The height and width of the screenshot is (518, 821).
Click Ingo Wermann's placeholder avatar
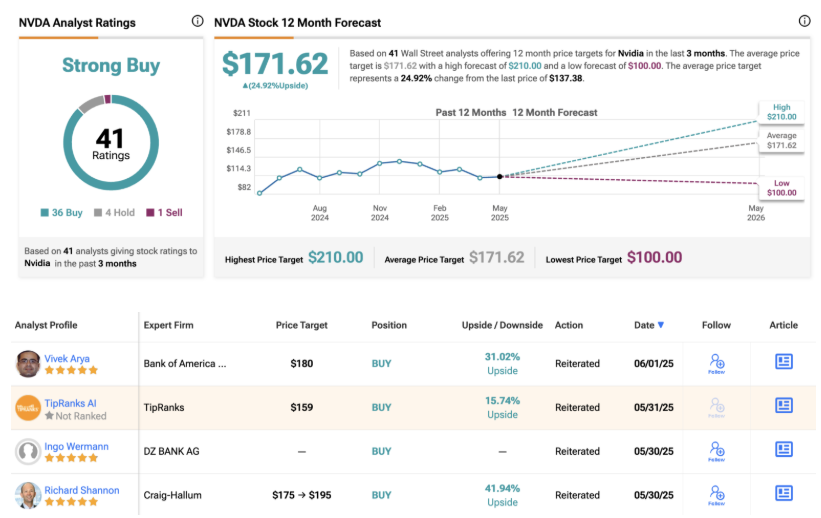[x=28, y=451]
